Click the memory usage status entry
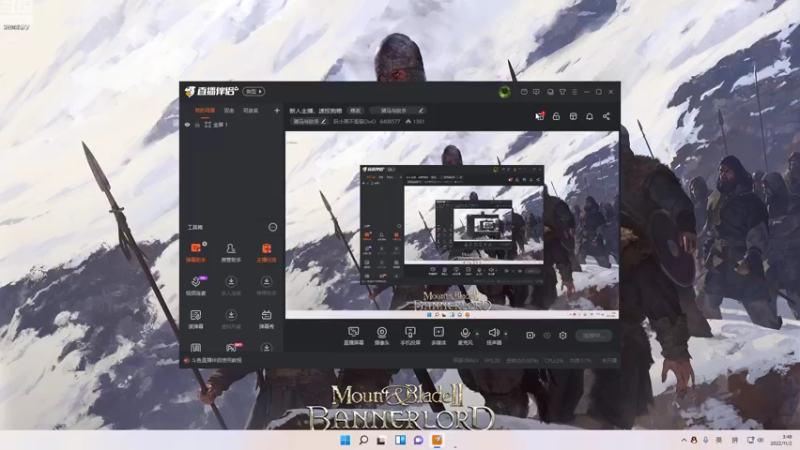 (x=580, y=360)
